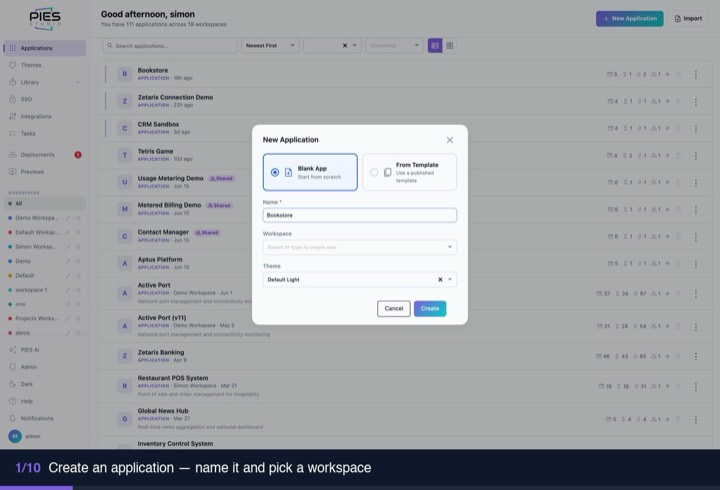Open Deployments in the sidebar
Viewport: 720px width, 490px height.
45,155
